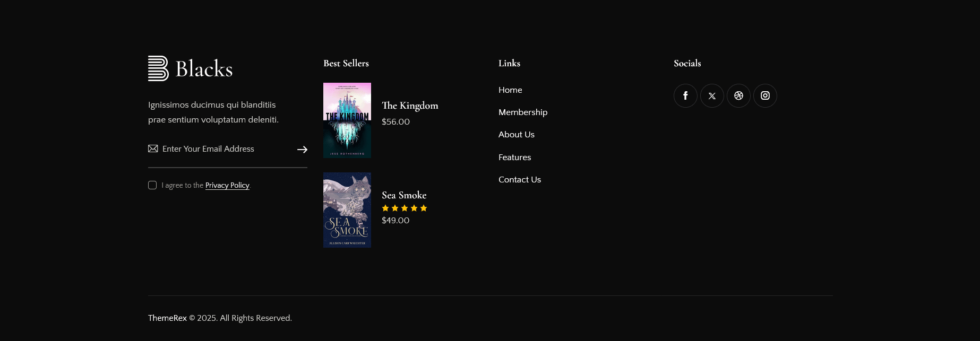
Task: Click The Kingdom product title
Action: pyautogui.click(x=410, y=106)
